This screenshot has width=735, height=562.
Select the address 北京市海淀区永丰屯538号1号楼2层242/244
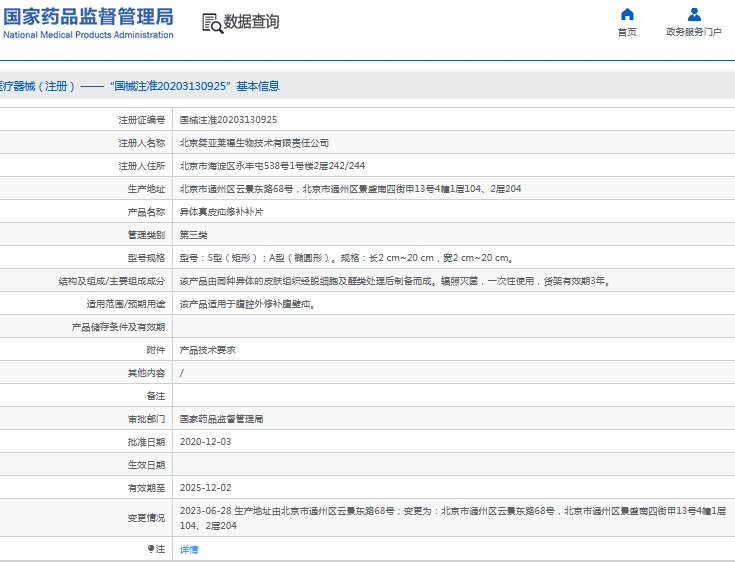coord(272,166)
